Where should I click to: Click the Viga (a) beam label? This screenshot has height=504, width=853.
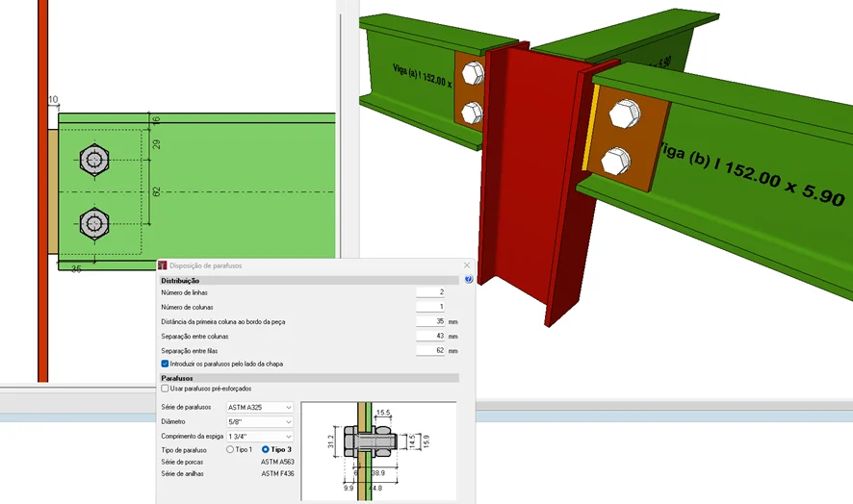click(x=422, y=76)
